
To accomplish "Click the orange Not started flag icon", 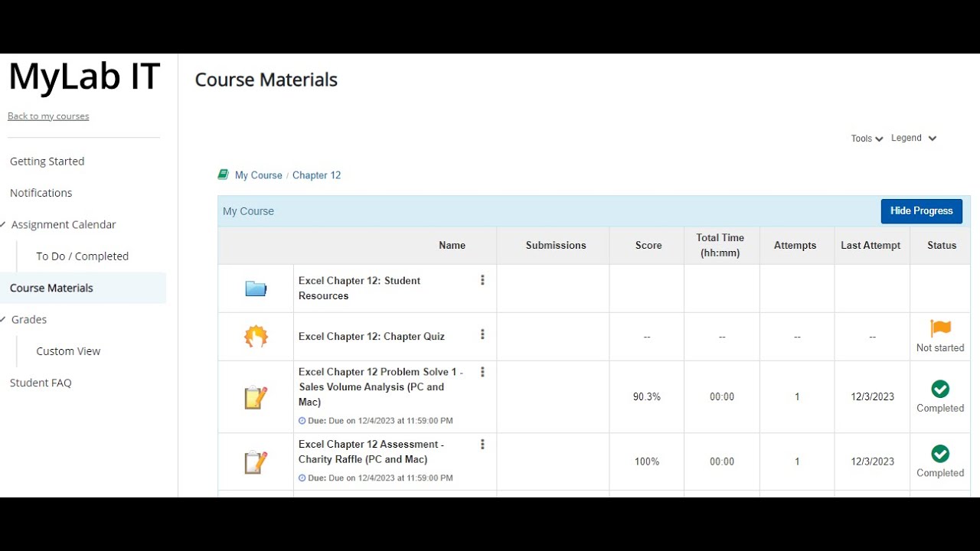I will point(940,328).
